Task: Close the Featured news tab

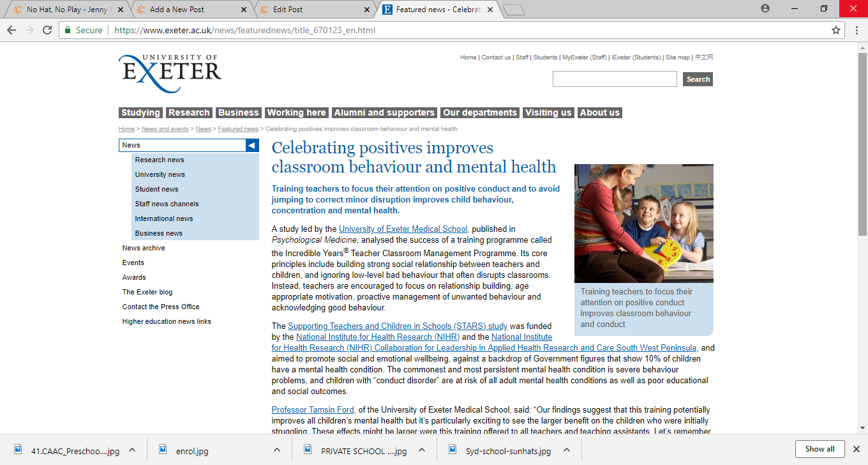Action: point(490,10)
